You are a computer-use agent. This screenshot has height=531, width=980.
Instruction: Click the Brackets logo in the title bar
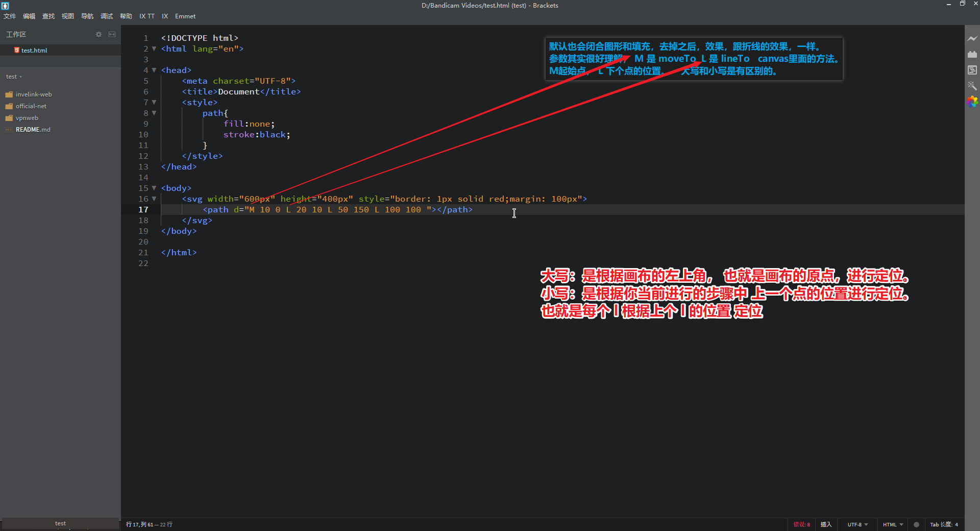6,6
